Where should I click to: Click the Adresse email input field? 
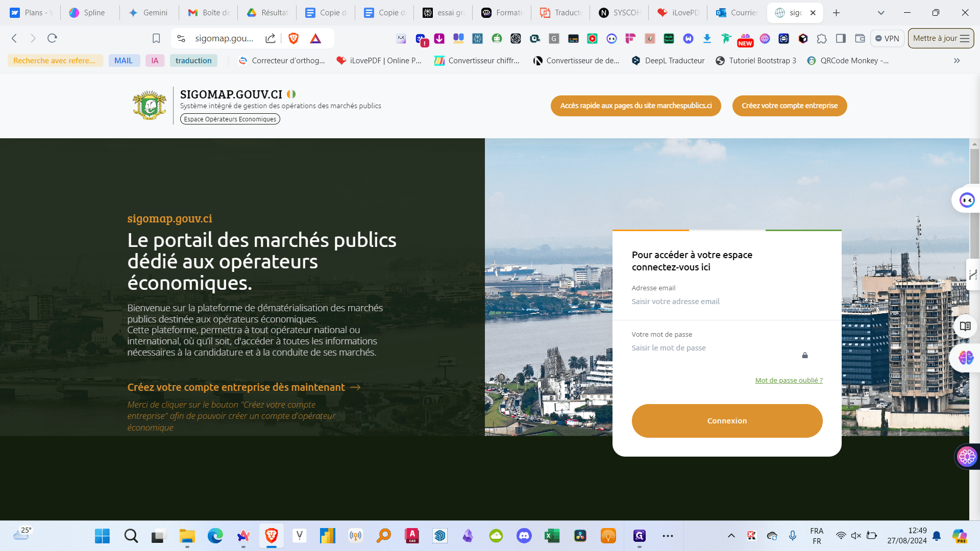727,302
